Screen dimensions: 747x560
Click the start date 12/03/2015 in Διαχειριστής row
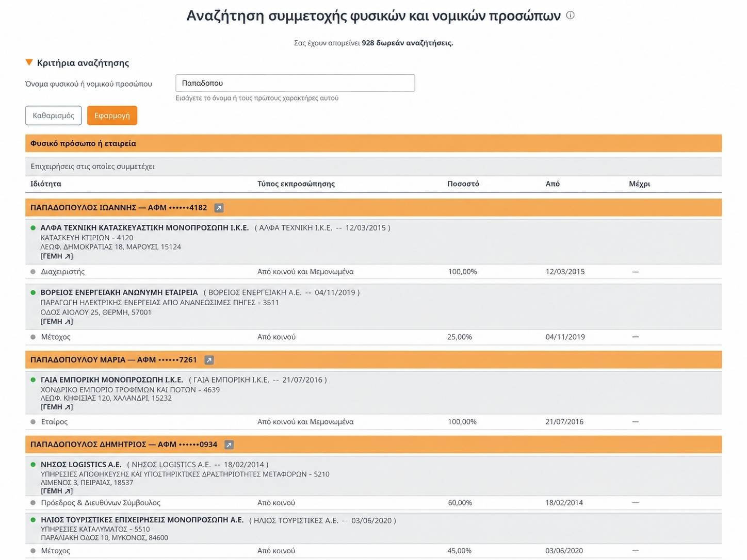565,272
